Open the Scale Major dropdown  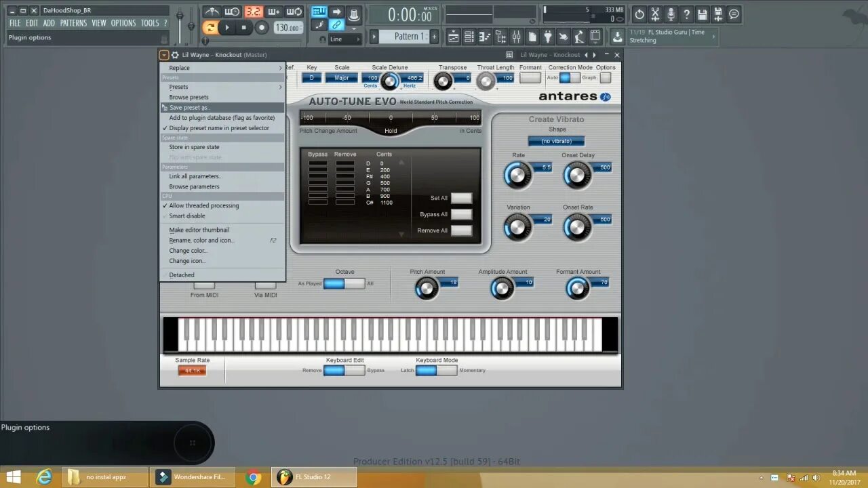tap(342, 78)
